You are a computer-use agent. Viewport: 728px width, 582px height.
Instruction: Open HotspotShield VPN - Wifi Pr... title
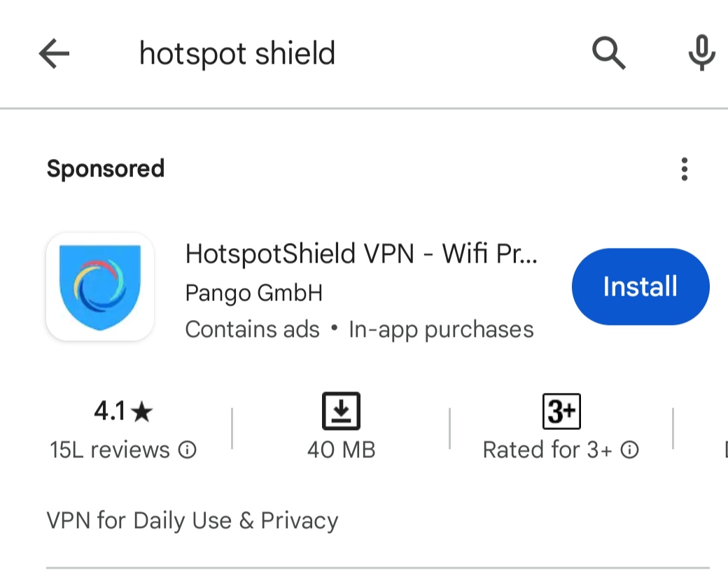361,254
